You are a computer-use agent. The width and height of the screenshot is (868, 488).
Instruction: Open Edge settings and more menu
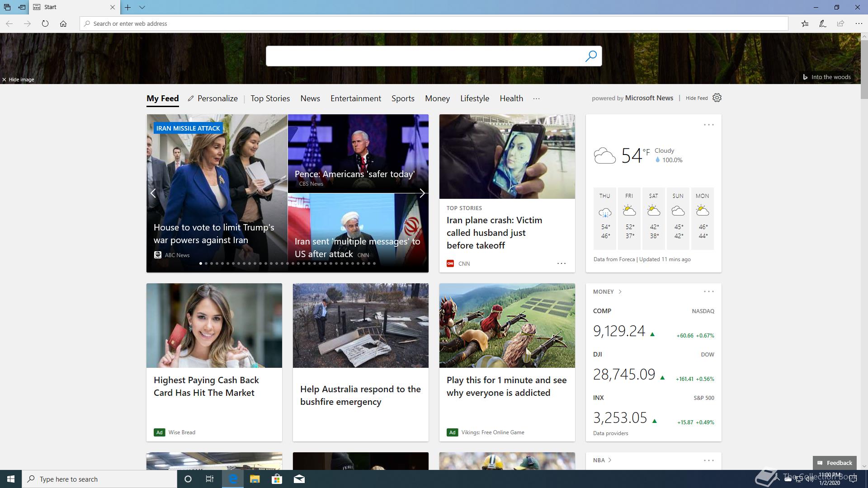pos(859,23)
